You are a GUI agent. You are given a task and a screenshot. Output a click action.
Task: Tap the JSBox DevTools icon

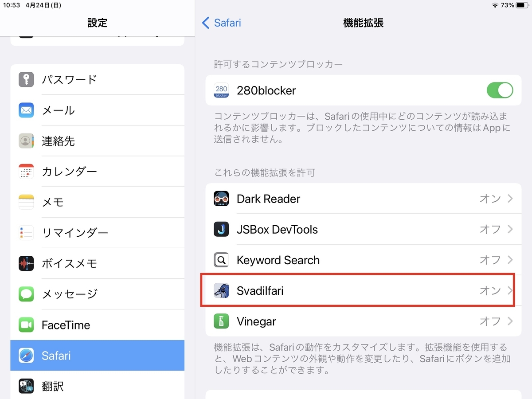pyautogui.click(x=221, y=229)
